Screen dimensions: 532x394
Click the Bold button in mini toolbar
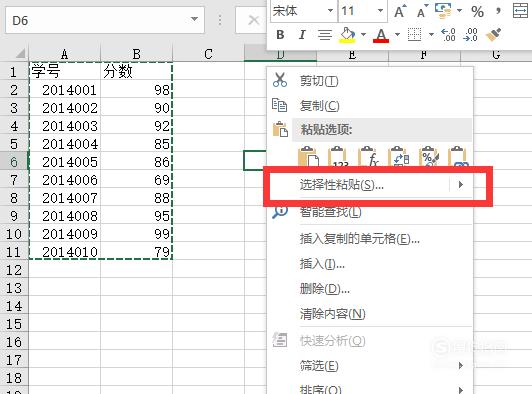(x=280, y=35)
